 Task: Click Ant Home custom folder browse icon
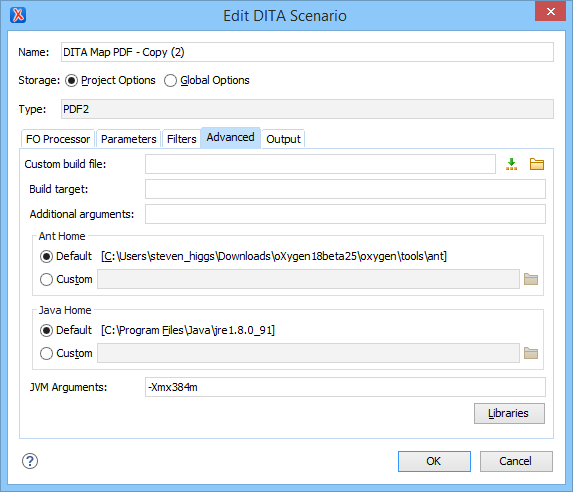coord(531,279)
